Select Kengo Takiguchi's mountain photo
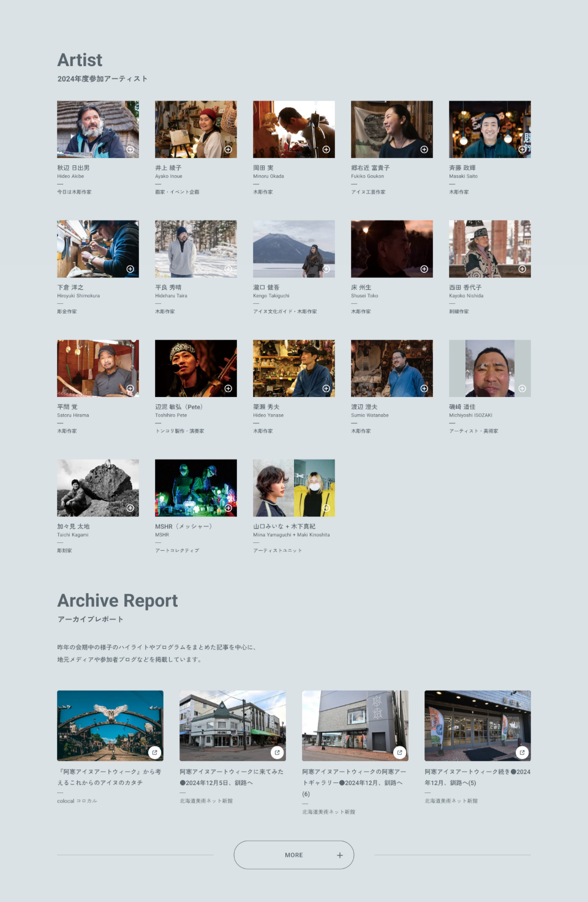Image resolution: width=588 pixels, height=902 pixels. [x=293, y=249]
